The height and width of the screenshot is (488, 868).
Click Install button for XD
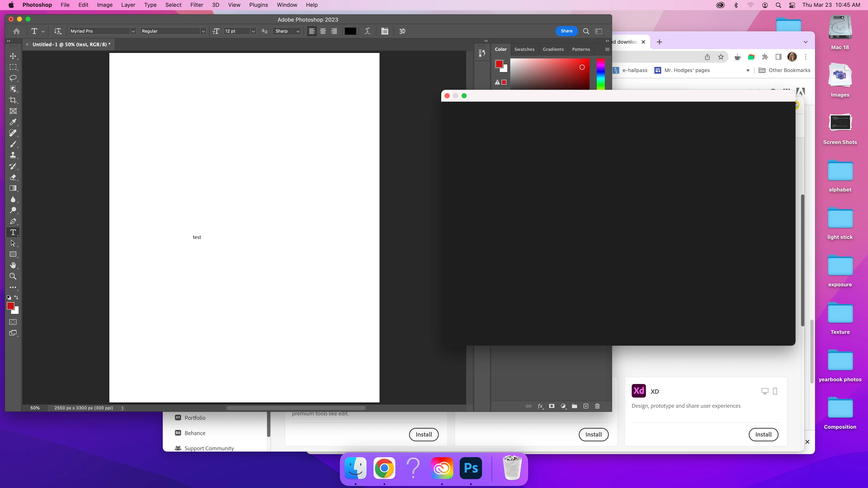coord(763,434)
